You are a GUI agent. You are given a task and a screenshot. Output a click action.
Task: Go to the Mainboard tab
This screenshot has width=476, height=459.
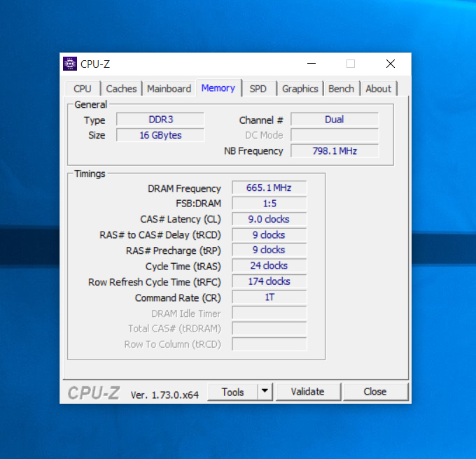[x=169, y=89]
